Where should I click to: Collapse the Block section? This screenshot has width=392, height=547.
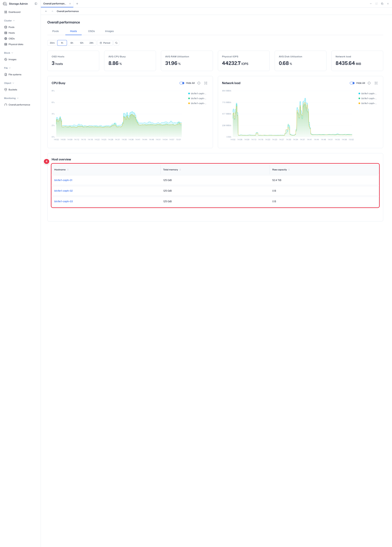8,53
